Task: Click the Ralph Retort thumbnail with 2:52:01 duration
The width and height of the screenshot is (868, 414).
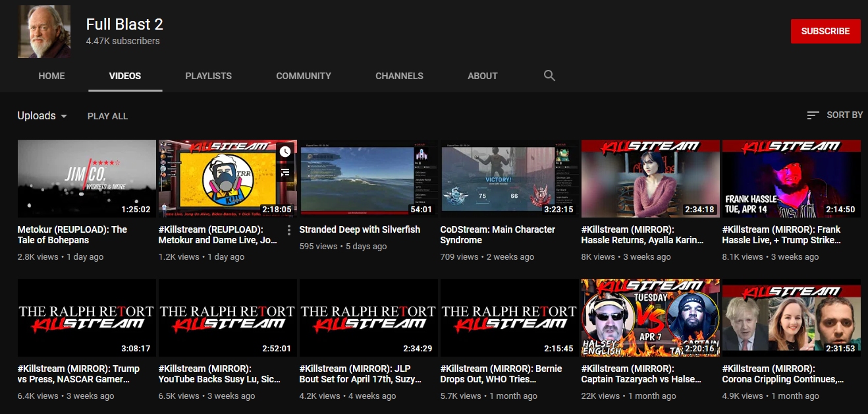Action: (228, 317)
